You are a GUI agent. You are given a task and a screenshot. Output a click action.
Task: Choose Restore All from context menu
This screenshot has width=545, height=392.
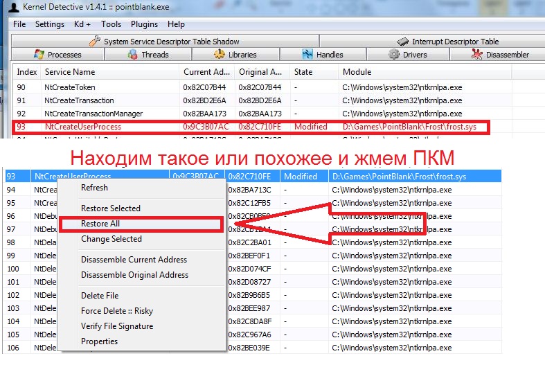(100, 224)
